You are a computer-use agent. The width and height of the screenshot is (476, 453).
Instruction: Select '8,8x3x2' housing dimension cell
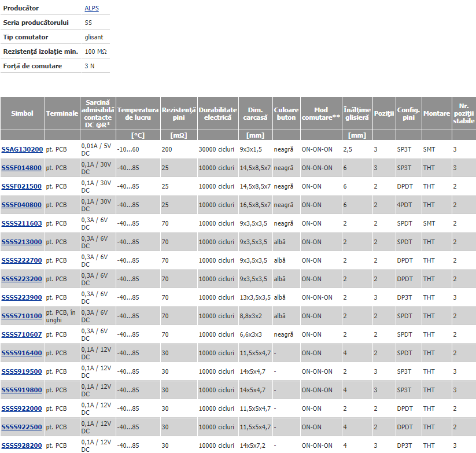point(251,316)
